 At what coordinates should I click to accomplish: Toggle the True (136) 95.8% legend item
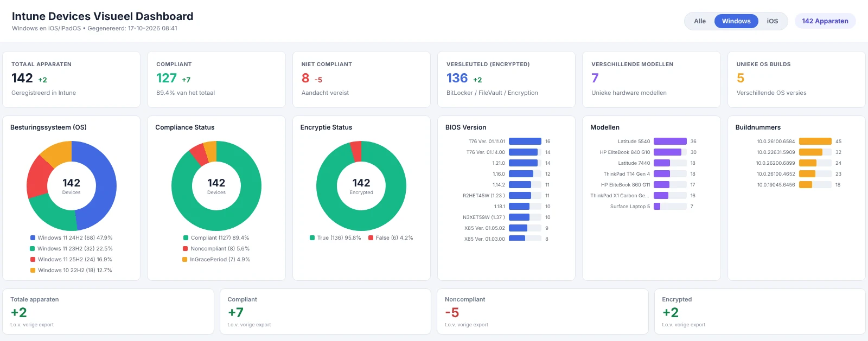point(335,238)
